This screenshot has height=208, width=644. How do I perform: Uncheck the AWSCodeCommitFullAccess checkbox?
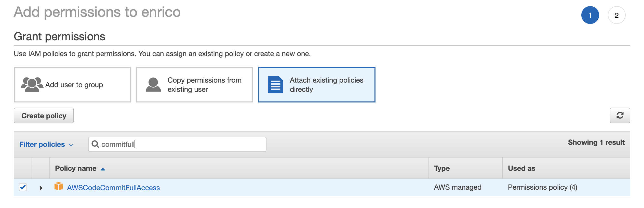tap(23, 187)
